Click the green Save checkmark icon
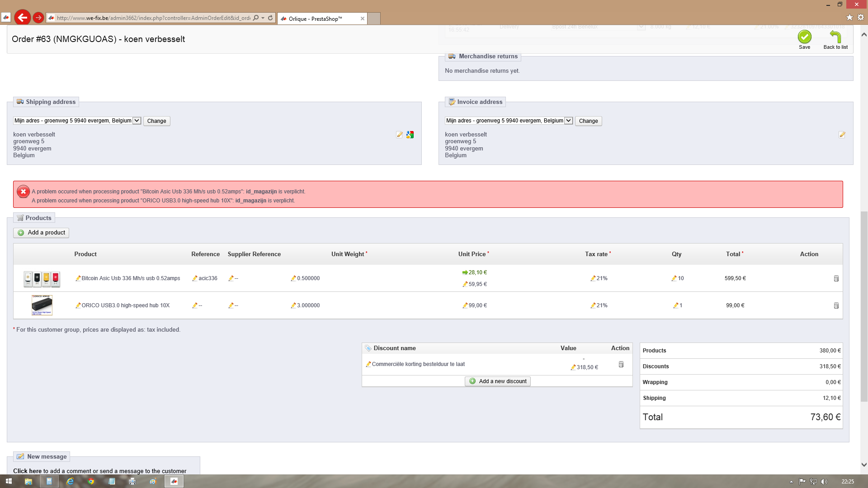Viewport: 868px width, 488px height. [804, 37]
